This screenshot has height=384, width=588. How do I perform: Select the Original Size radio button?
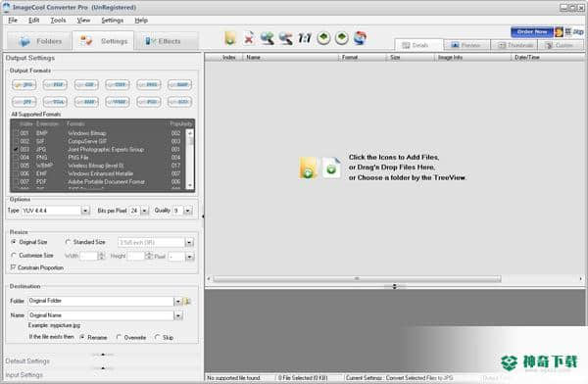[14, 242]
